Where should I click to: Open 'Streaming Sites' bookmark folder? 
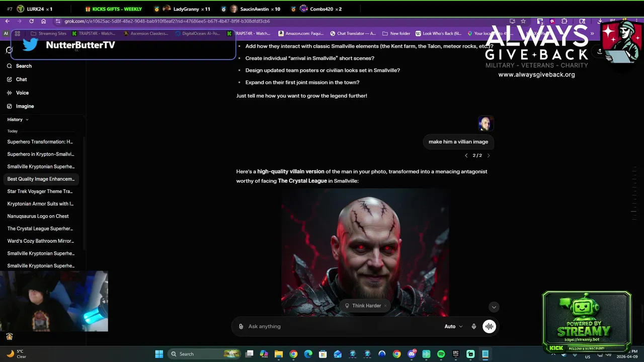coord(48,34)
